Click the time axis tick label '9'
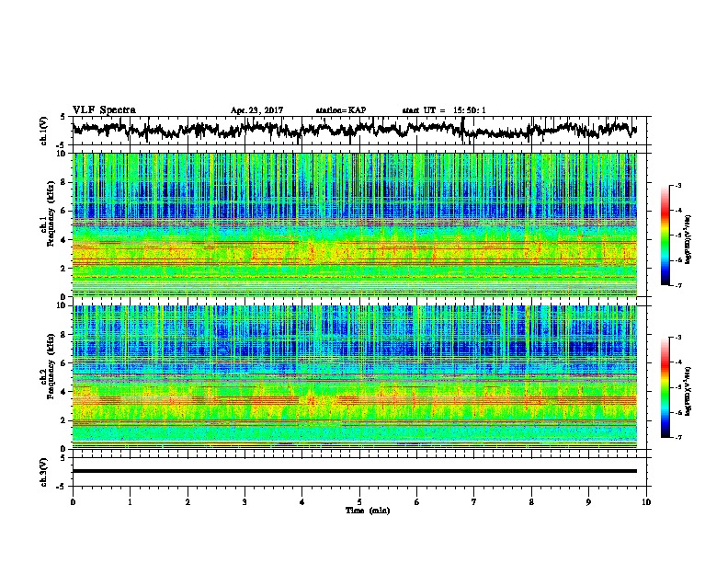 tap(588, 502)
